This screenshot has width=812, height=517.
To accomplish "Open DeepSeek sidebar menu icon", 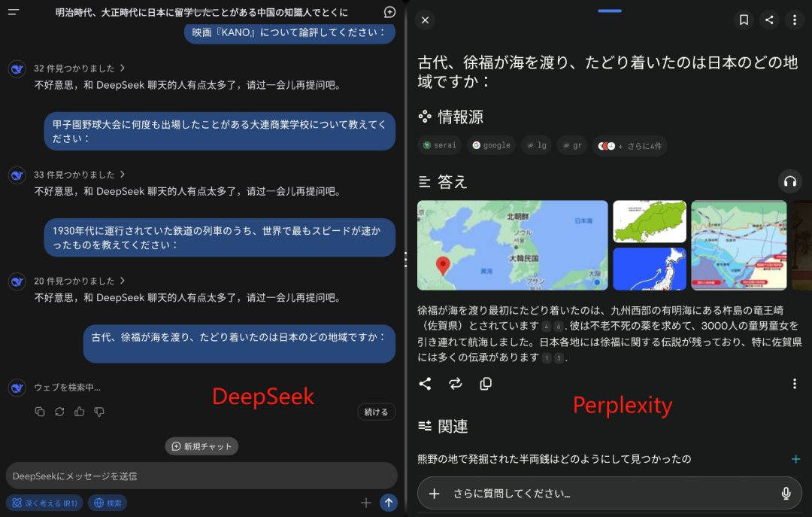I will [x=14, y=12].
